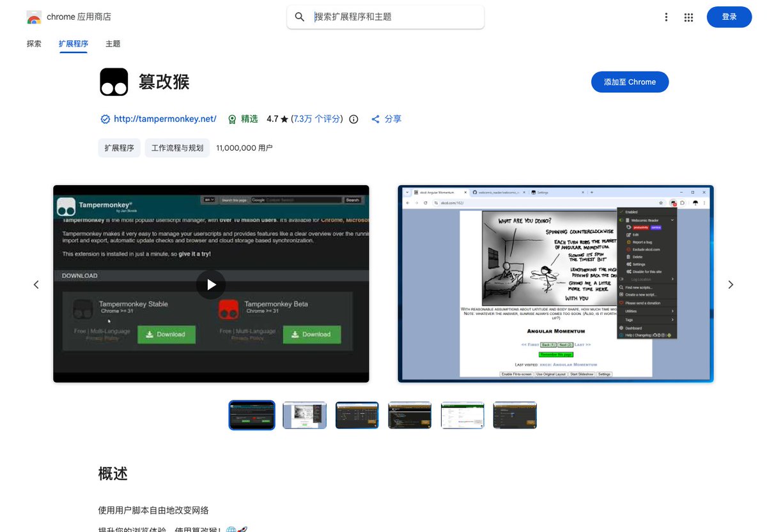This screenshot has width=767, height=532.
Task: Advance carousel with the right arrow
Action: (x=731, y=284)
